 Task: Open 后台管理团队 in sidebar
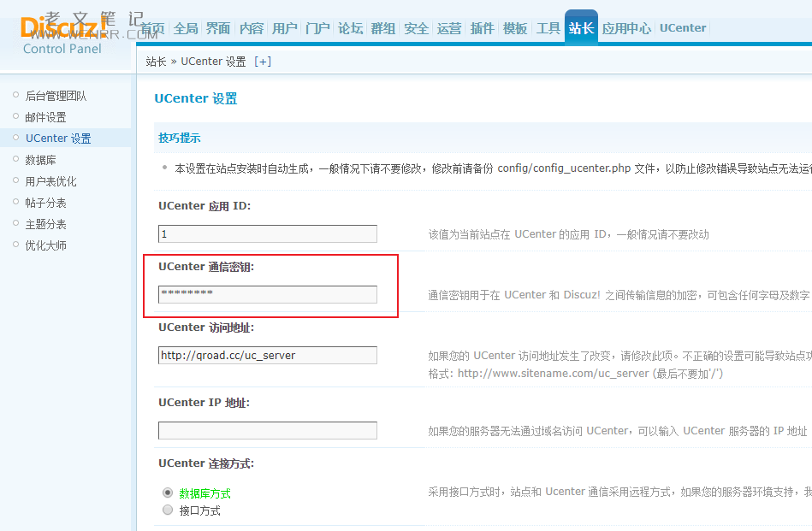tap(56, 96)
